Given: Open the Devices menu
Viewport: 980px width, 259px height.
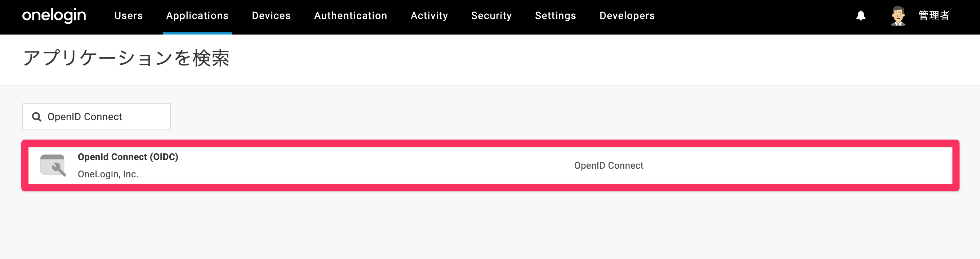Looking at the screenshot, I should click(x=271, y=15).
